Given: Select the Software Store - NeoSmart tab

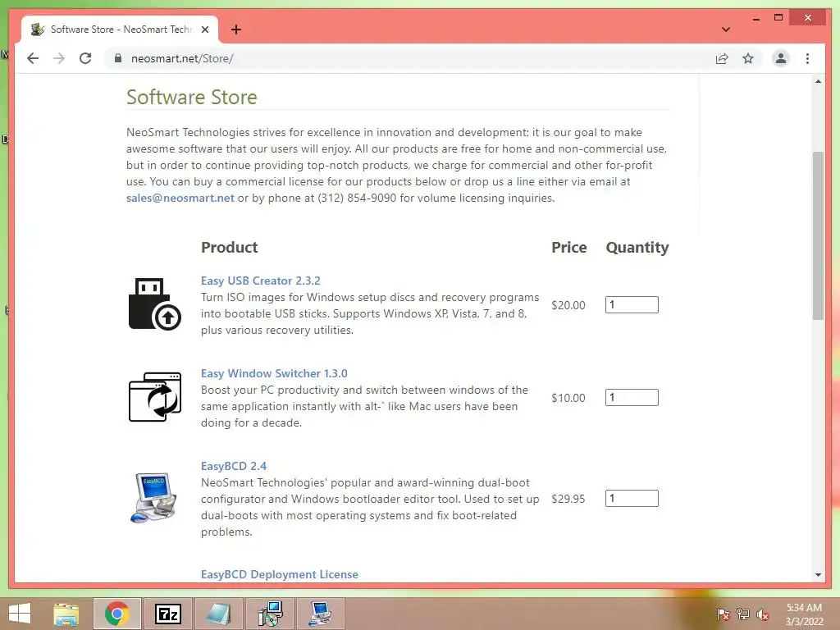Looking at the screenshot, I should click(120, 30).
